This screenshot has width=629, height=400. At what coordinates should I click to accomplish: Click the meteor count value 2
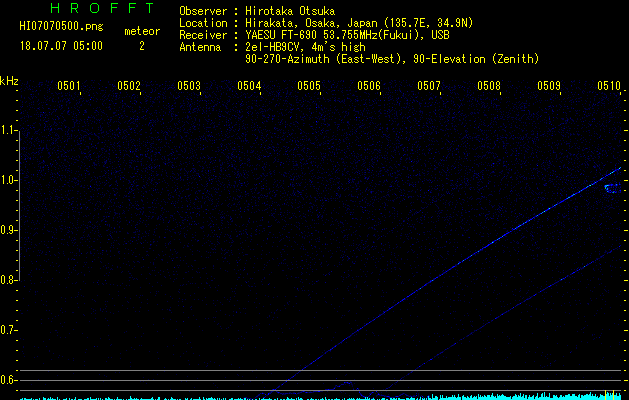coord(142,46)
